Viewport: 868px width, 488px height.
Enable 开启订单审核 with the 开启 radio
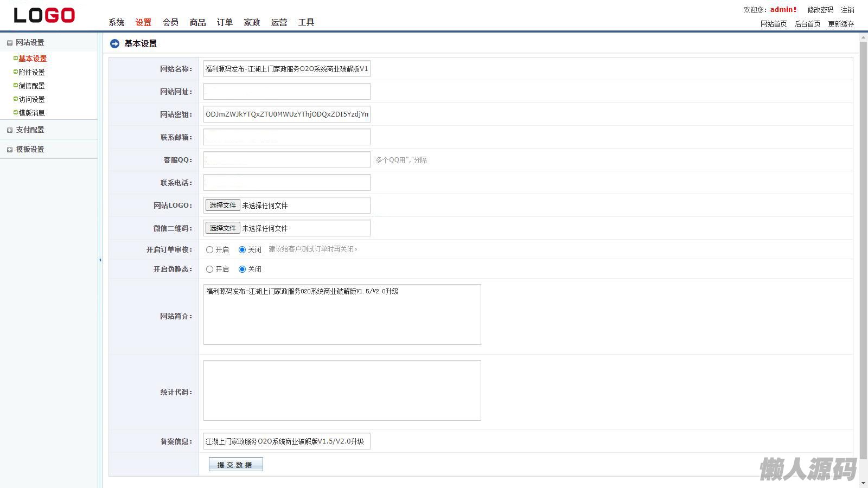(x=209, y=250)
